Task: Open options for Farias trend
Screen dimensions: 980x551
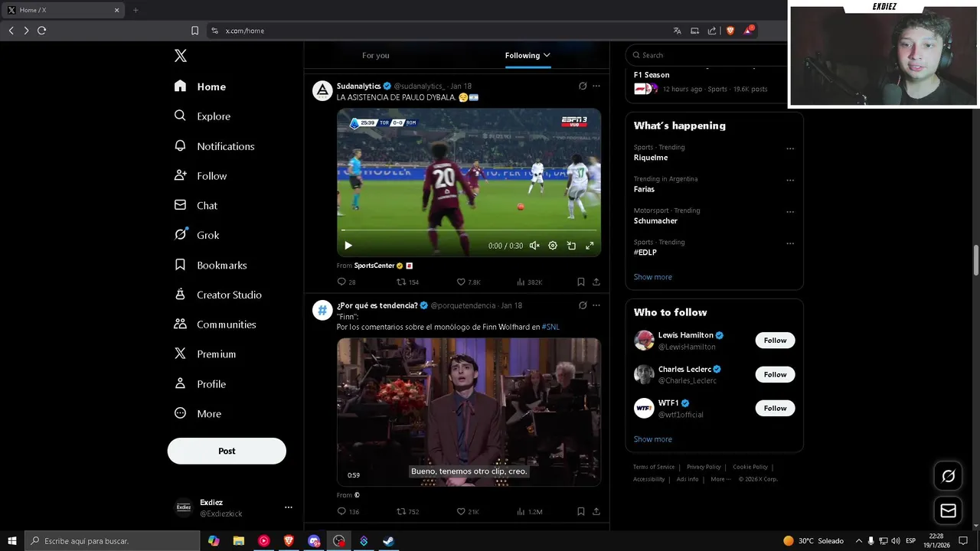Action: coord(790,181)
